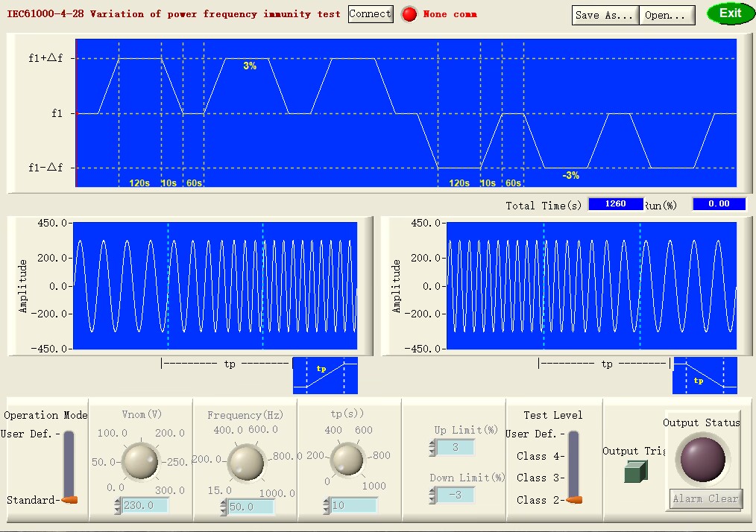Exit the application with green Exit button
The height and width of the screenshot is (532, 756).
point(731,13)
